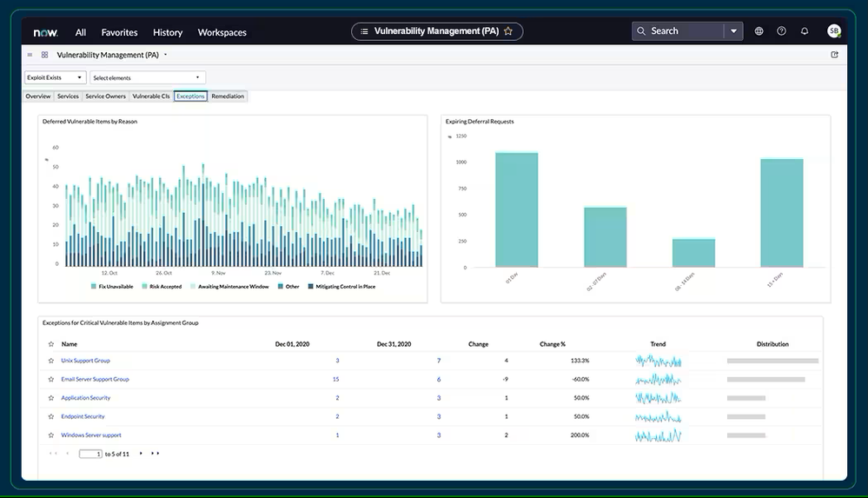Go to next page of exceptions table
Screen dimensions: 868x498
pos(142,454)
